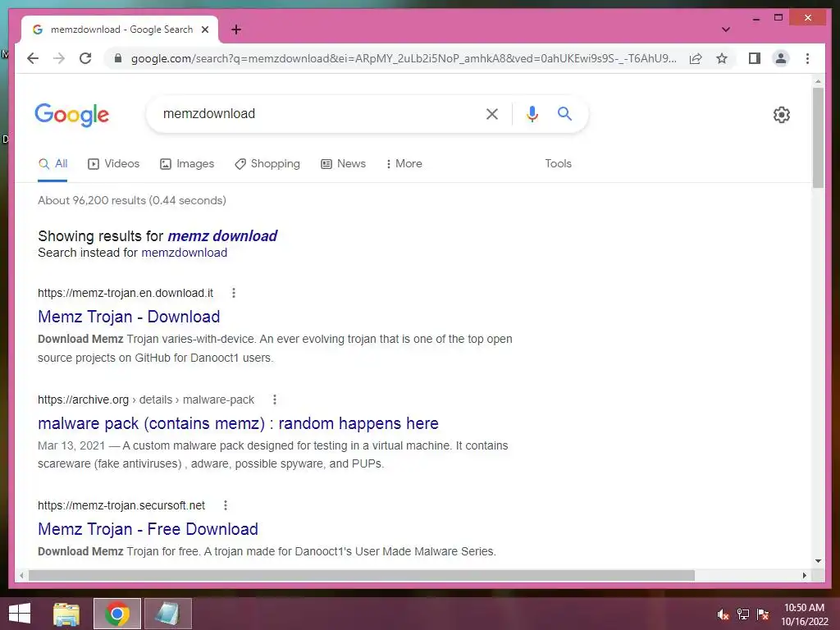Open the taskbar clock showing 10:50 AM

(x=804, y=614)
